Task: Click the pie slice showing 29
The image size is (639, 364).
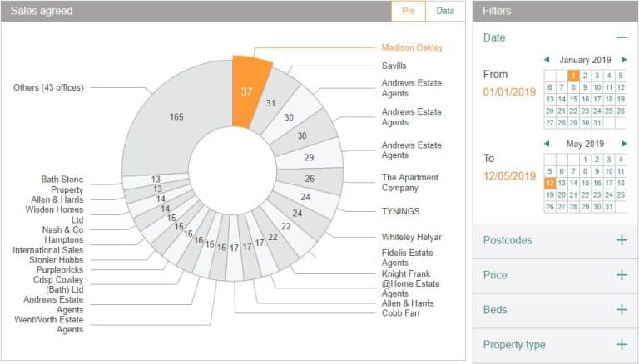Action: click(x=309, y=157)
